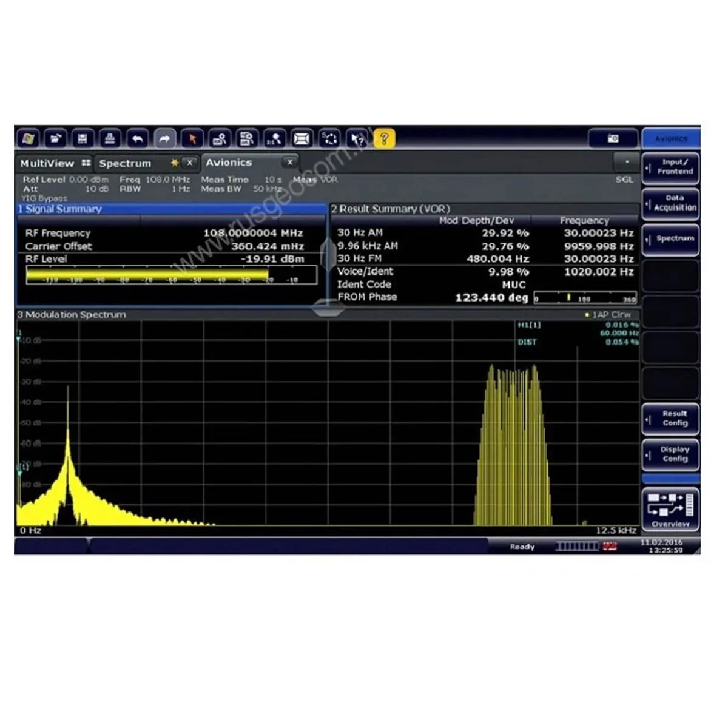Expand the Result Config softkey menu
Screen dimensions: 728x728
(x=670, y=419)
